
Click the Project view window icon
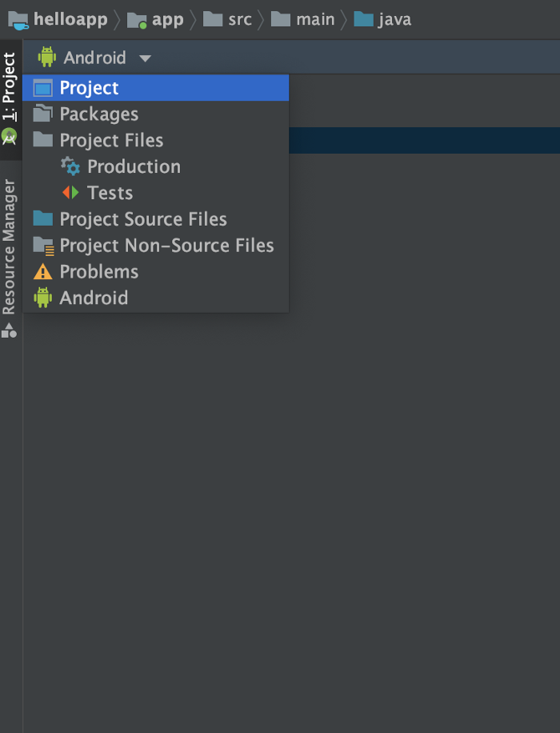point(43,88)
